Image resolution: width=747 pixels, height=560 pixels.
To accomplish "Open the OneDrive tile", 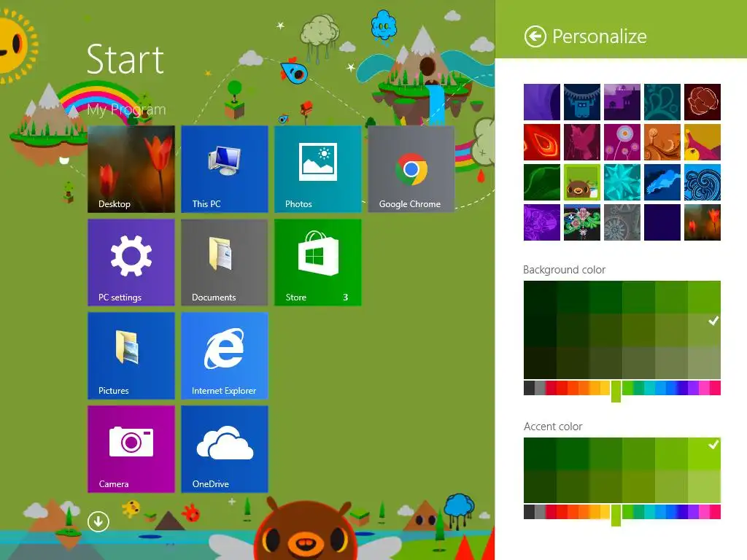I will (x=225, y=448).
